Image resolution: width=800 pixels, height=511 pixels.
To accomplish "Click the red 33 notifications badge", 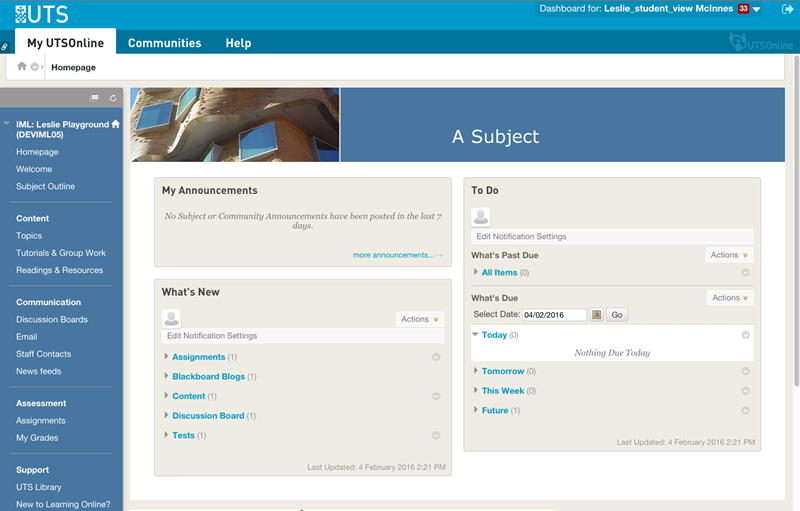I will click(744, 9).
